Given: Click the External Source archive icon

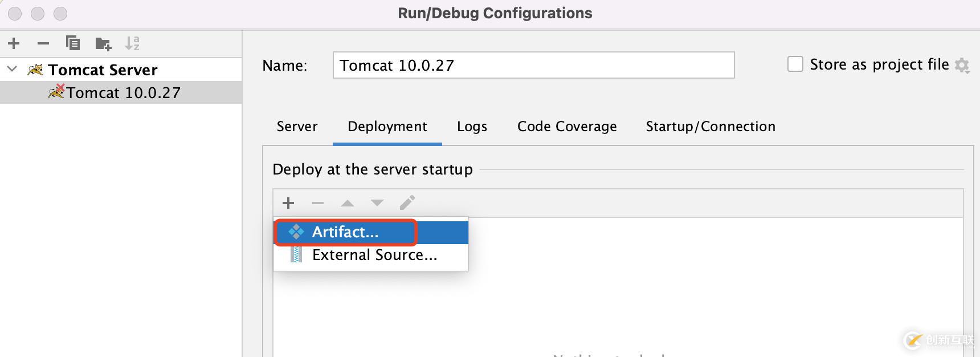Looking at the screenshot, I should [296, 254].
